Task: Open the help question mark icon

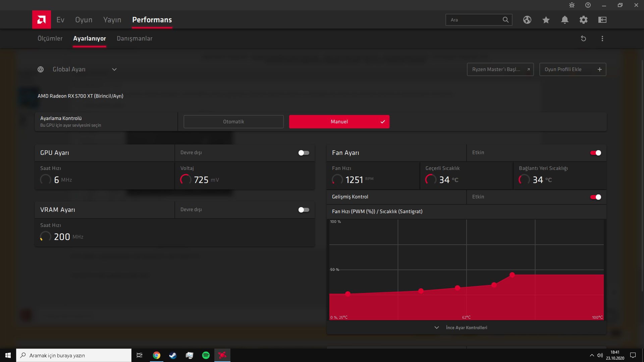Action: point(588,5)
